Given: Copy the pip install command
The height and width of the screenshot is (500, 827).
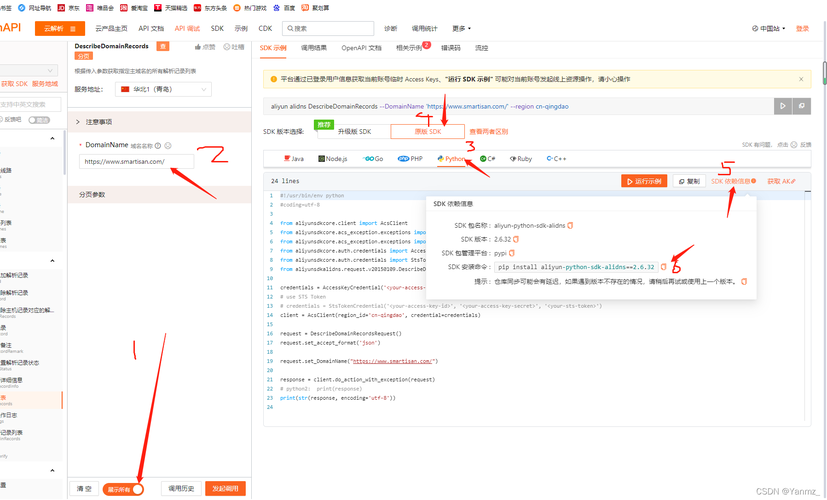Looking at the screenshot, I should pos(663,267).
